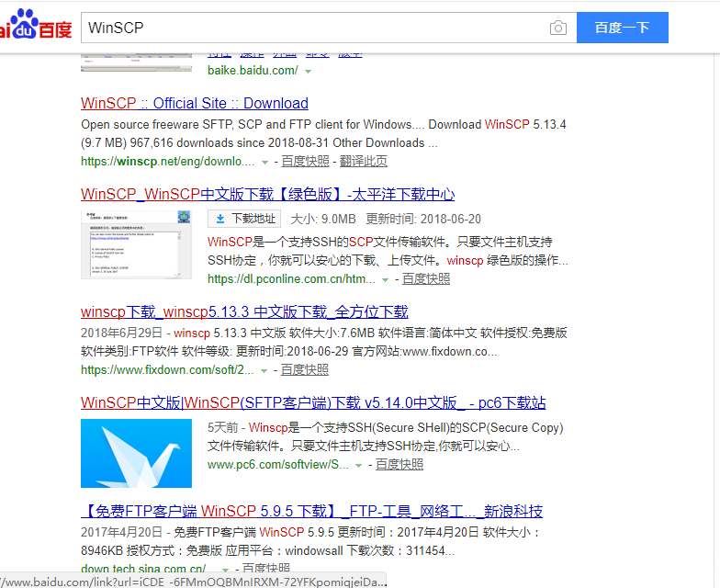
Task: Open 百度快照 for pc6 result
Action: point(399,465)
